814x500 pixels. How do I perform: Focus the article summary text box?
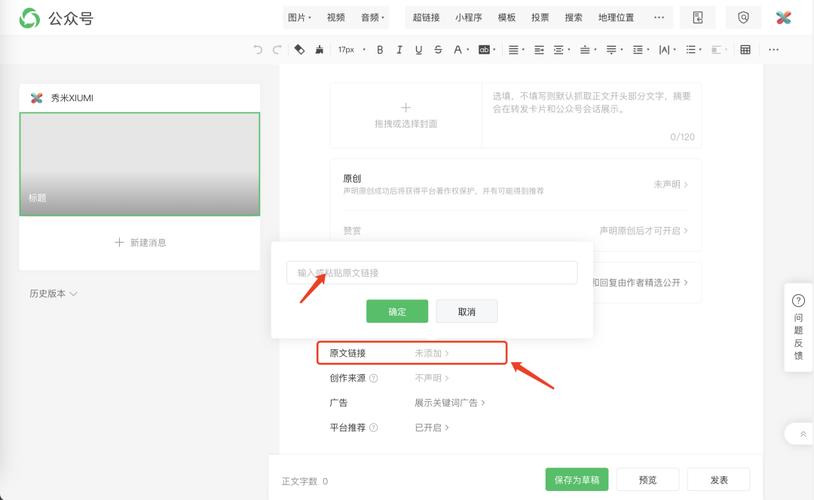click(592, 115)
